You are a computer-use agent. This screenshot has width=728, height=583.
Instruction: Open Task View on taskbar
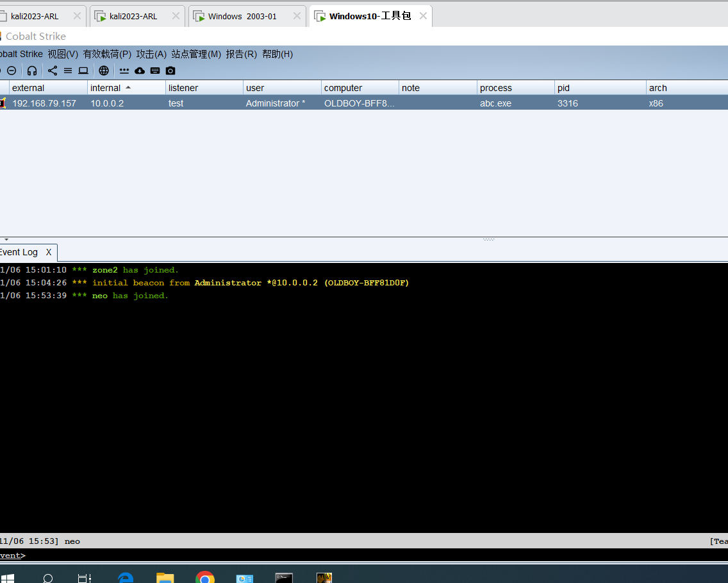click(x=85, y=579)
